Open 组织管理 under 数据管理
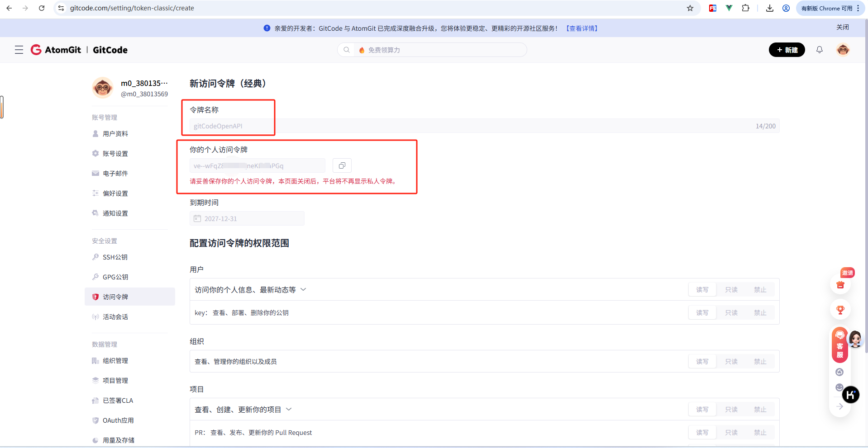The width and height of the screenshot is (868, 448). pos(114,360)
